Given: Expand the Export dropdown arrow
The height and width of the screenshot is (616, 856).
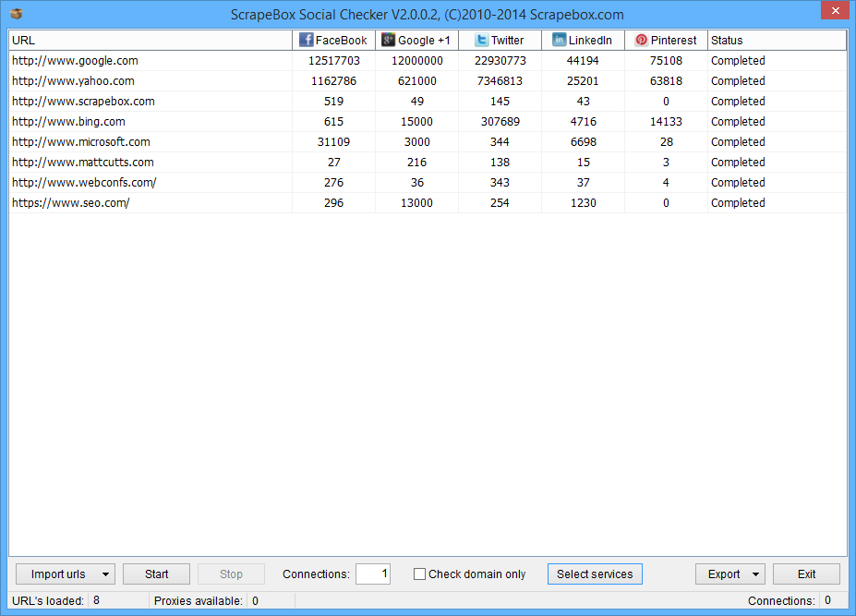Looking at the screenshot, I should click(x=756, y=574).
